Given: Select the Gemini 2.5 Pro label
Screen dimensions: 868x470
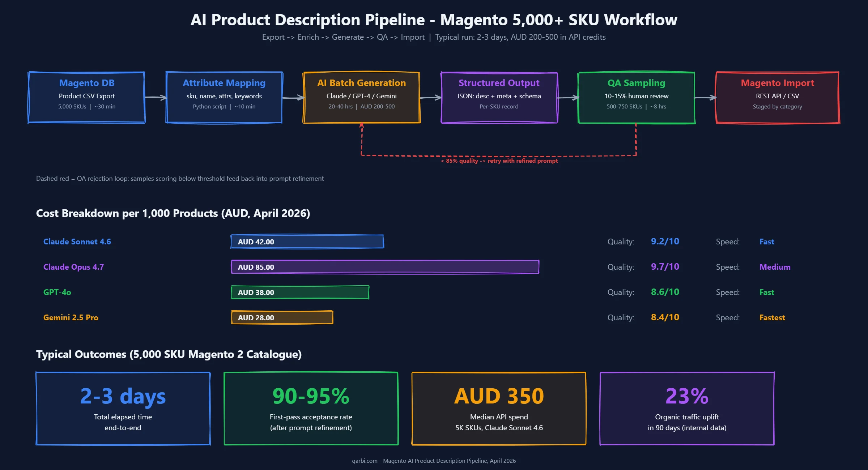Looking at the screenshot, I should (71, 317).
